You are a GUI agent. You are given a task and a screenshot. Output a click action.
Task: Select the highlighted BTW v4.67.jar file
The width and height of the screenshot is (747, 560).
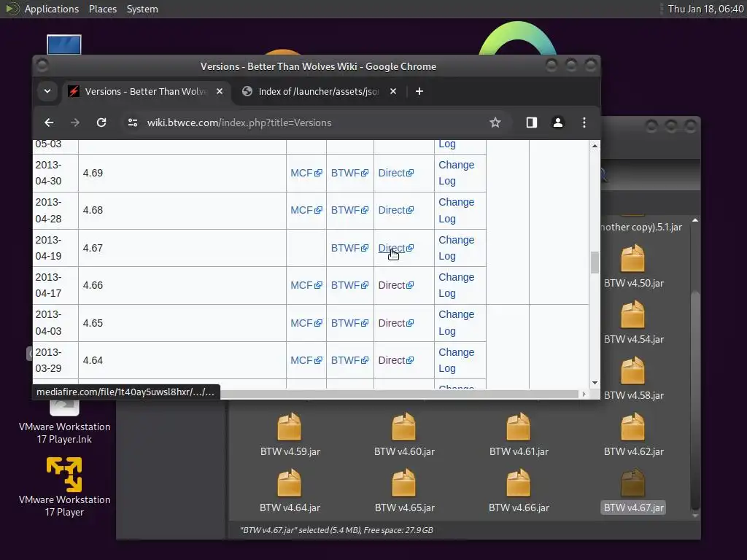click(x=633, y=491)
